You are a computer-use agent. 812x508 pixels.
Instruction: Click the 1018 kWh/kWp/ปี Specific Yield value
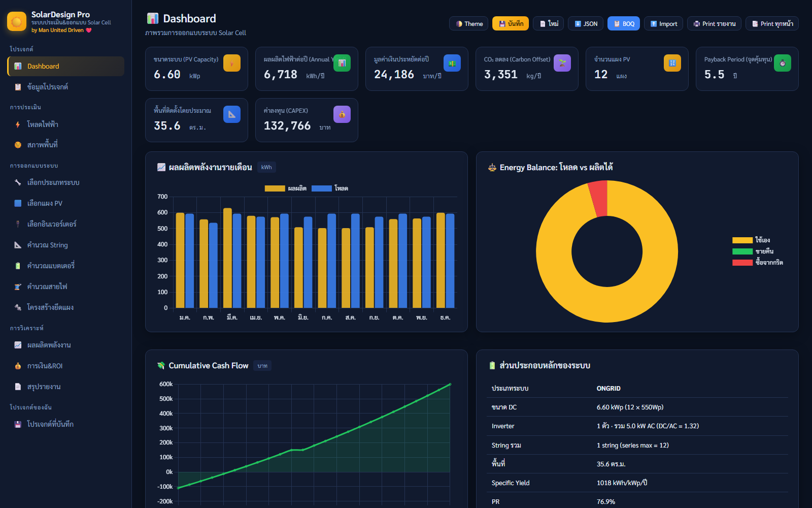point(622,483)
